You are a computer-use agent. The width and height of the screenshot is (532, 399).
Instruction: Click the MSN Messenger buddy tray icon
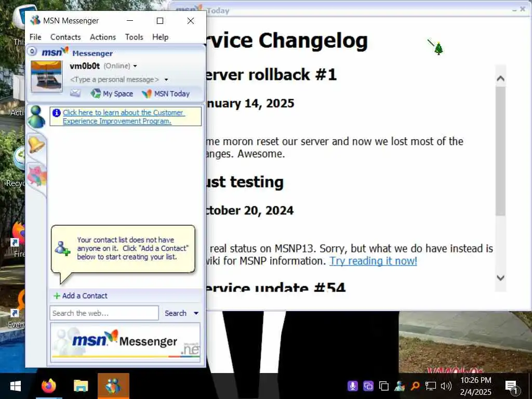pyautogui.click(x=400, y=386)
